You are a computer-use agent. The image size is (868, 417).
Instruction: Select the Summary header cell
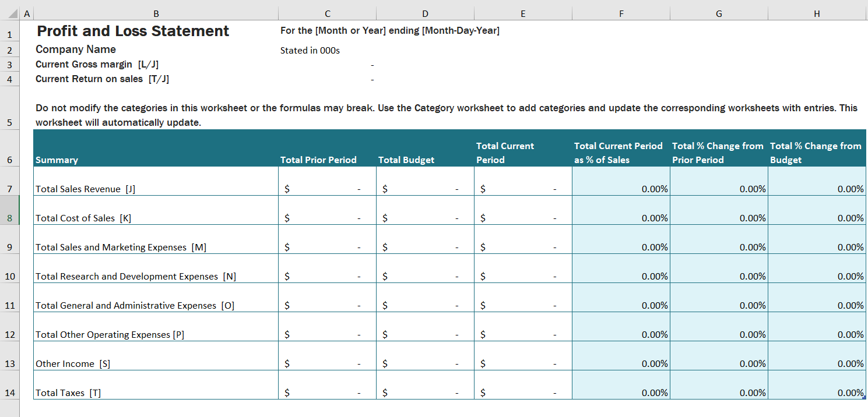click(x=156, y=148)
